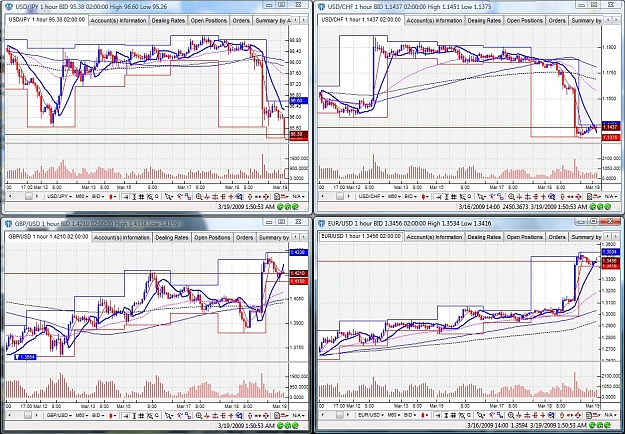Toggle chart shift icon in USD/CHF toolbar
This screenshot has height=434, width=625.
coord(437,196)
